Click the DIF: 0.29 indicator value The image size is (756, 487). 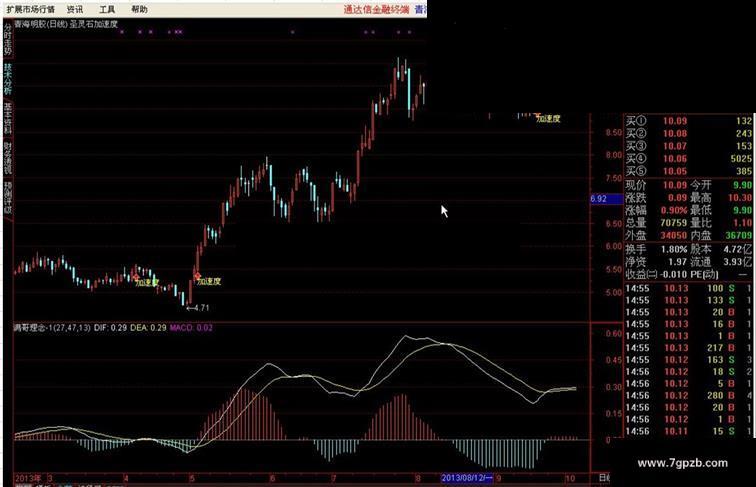pos(110,327)
